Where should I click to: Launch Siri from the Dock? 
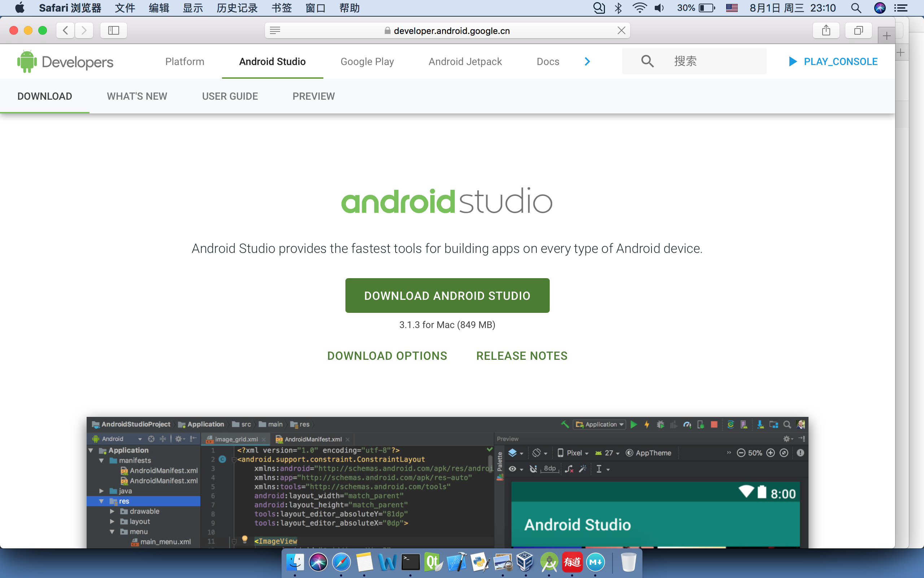(318, 562)
